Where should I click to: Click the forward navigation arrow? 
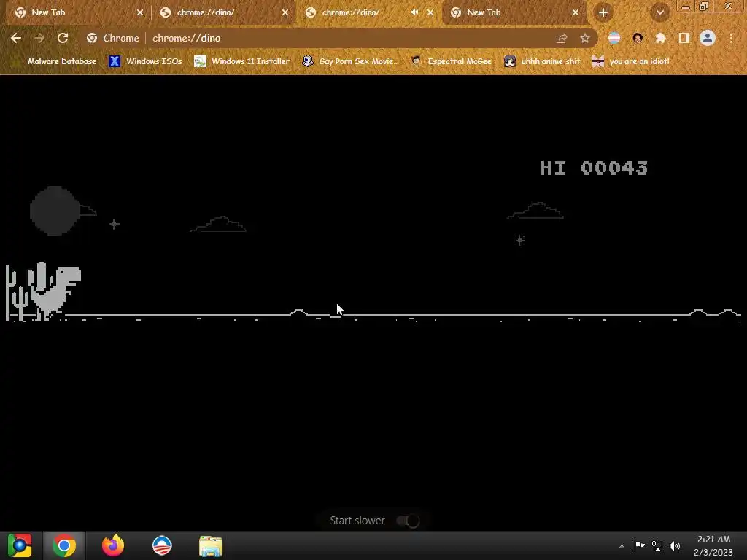pyautogui.click(x=39, y=38)
